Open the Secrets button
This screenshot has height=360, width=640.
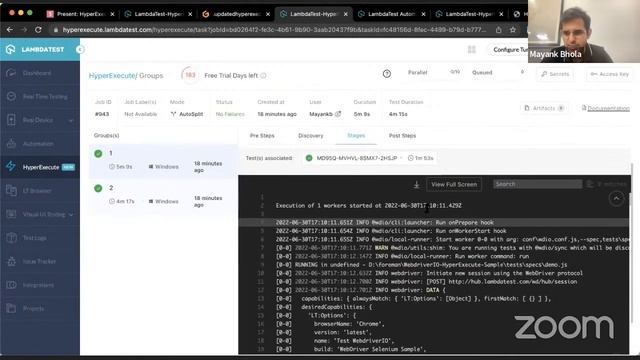pos(555,74)
